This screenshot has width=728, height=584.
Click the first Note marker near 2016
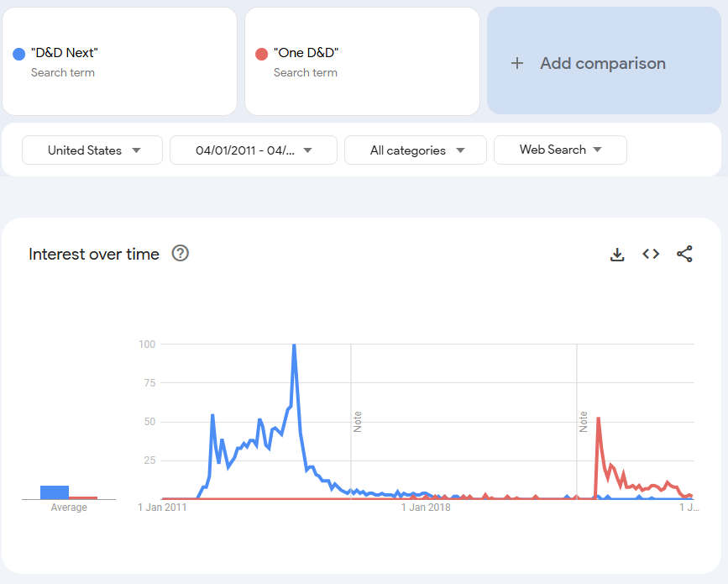pos(358,421)
